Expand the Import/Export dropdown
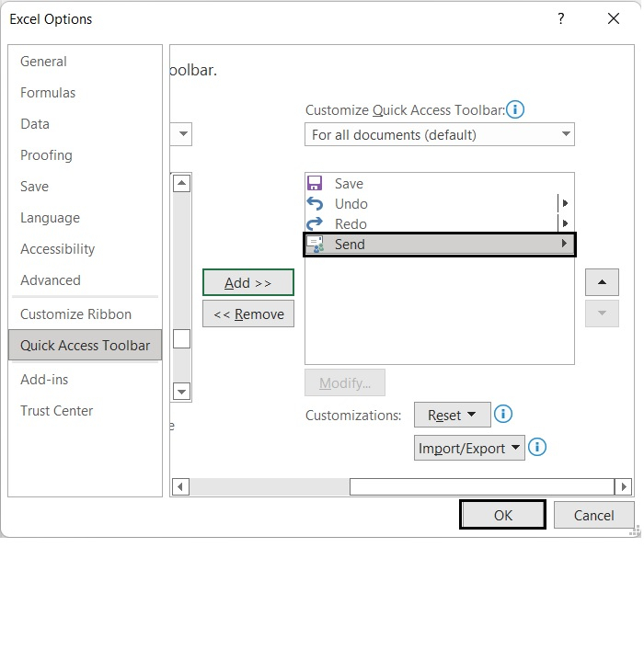The height and width of the screenshot is (650, 644). pyautogui.click(x=469, y=449)
